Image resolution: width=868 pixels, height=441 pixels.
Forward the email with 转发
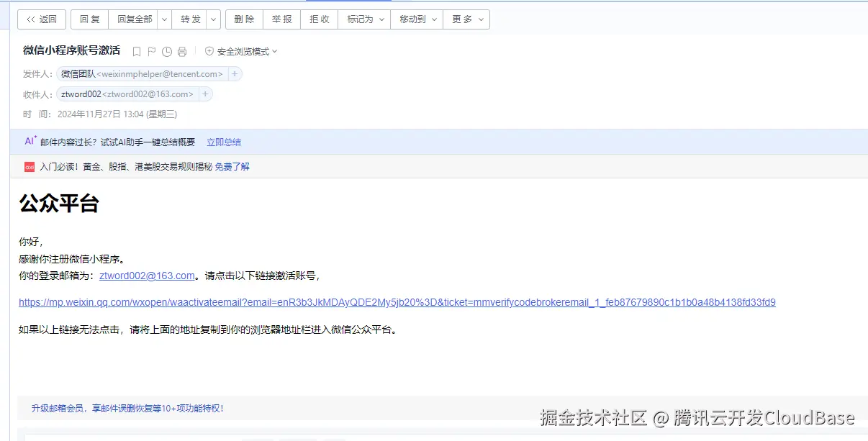click(x=191, y=19)
